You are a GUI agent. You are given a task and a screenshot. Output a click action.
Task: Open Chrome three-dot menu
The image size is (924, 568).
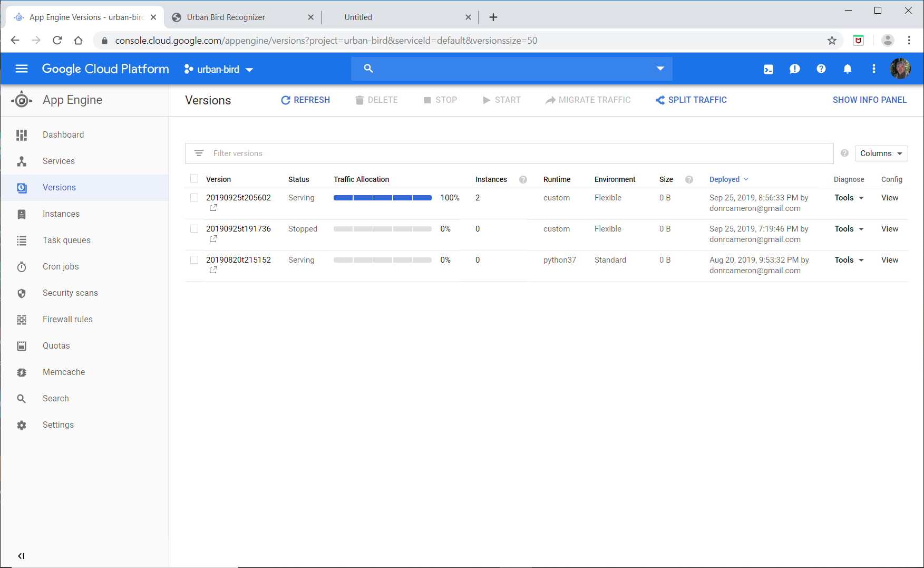[x=909, y=41]
